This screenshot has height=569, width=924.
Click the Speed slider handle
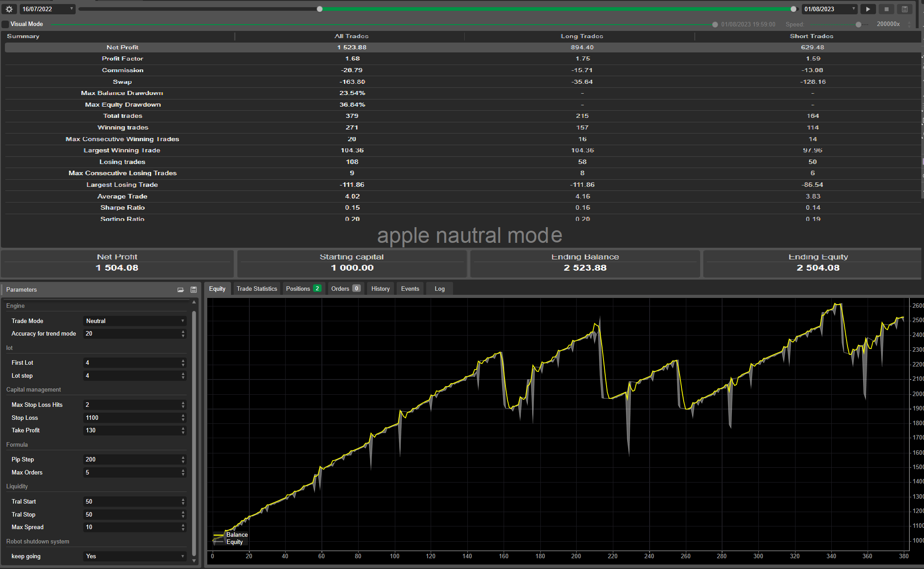[858, 25]
